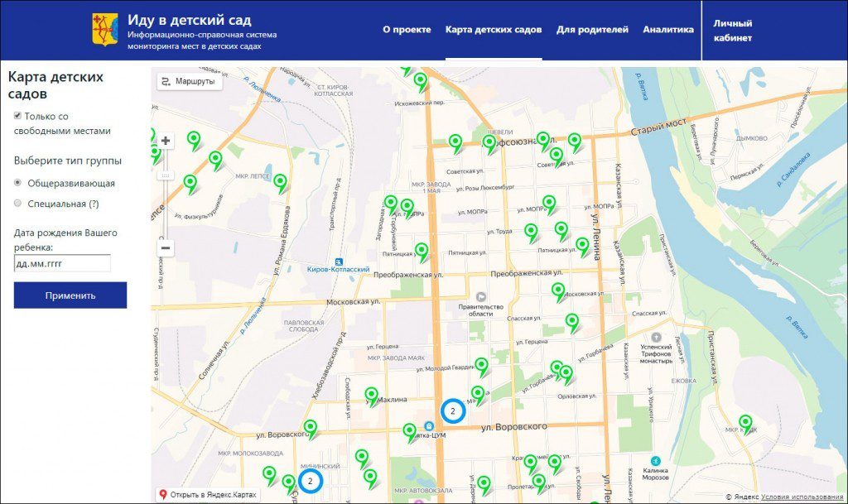This screenshot has height=504, width=848.
Task: Click the cluster marker near Мининский district
Action: pyautogui.click(x=310, y=481)
